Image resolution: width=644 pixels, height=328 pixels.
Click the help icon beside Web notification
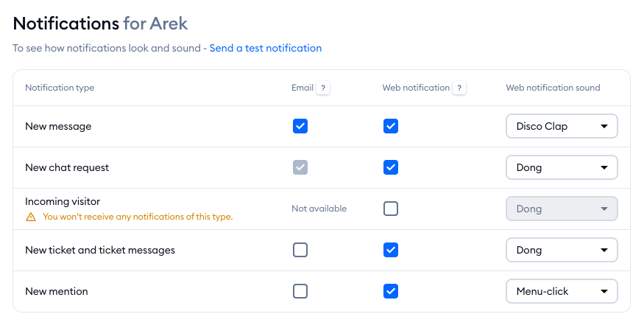(459, 88)
